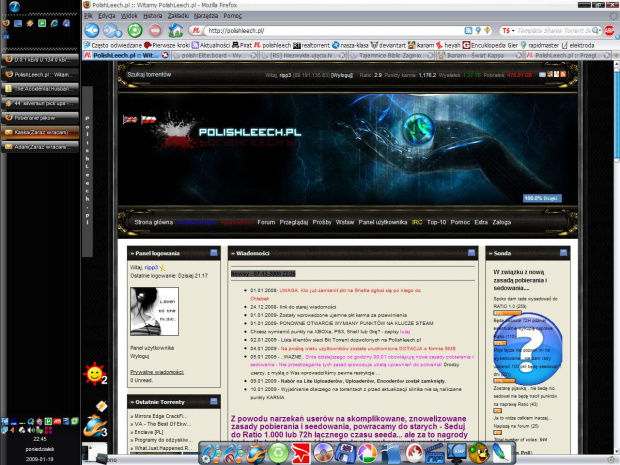Image resolution: width=620 pixels, height=465 pixels.
Task: Open the deviantart bookmark
Action: coord(389,45)
